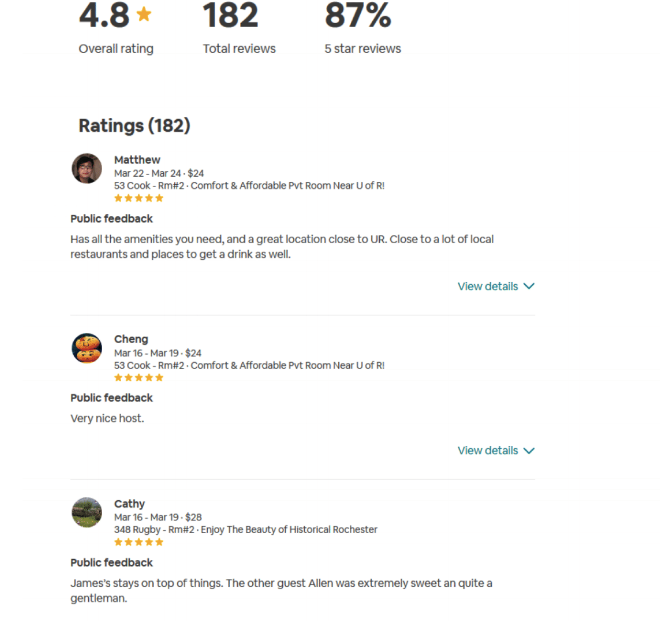
Task: Click Matthew's five-star rating
Action: coord(138,198)
